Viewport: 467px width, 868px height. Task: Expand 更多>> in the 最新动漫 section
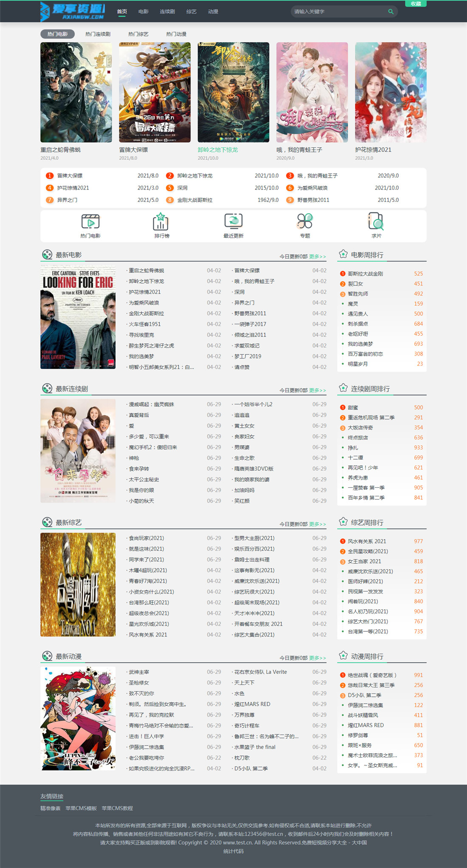coord(317,658)
